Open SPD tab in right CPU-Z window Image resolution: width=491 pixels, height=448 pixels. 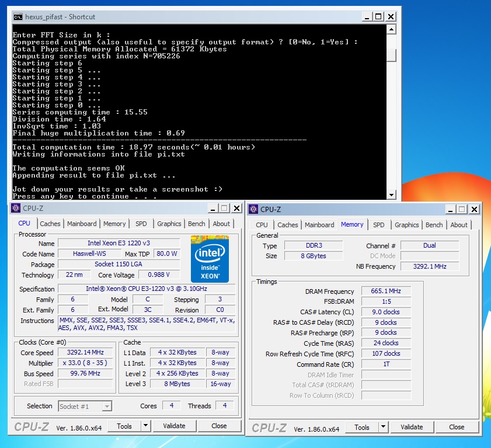coord(379,225)
